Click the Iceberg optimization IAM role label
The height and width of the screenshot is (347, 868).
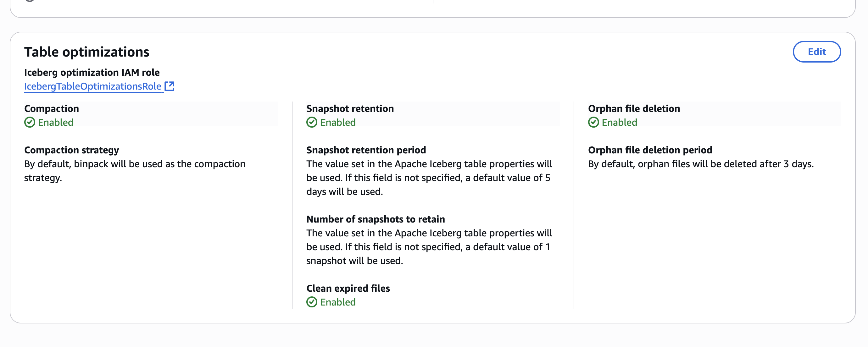(x=92, y=72)
